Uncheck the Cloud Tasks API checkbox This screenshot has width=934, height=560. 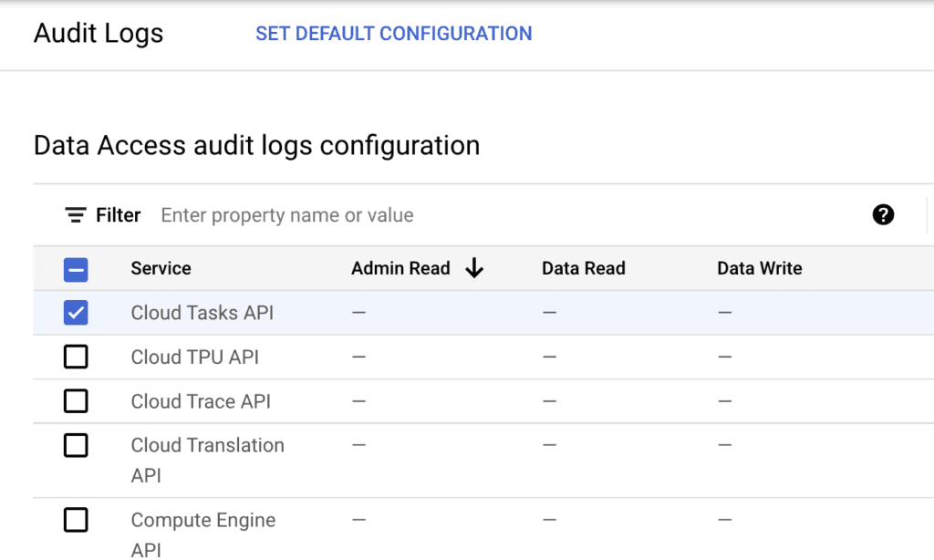tap(76, 313)
